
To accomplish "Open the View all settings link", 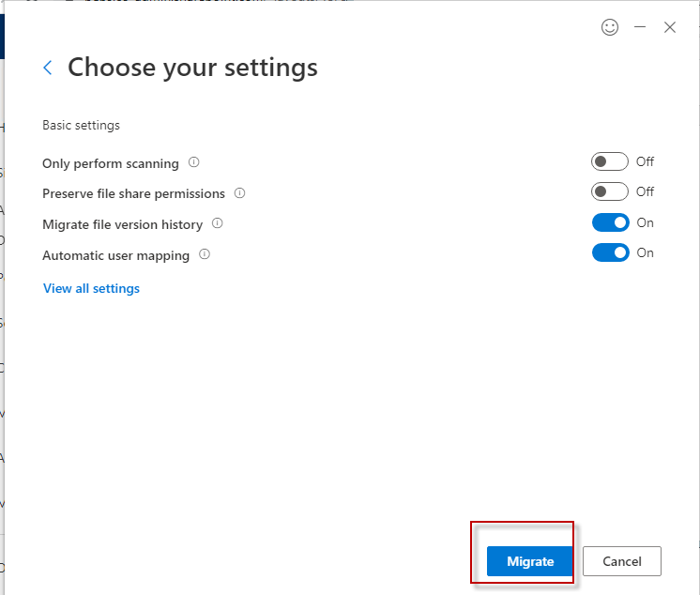I will pos(91,288).
